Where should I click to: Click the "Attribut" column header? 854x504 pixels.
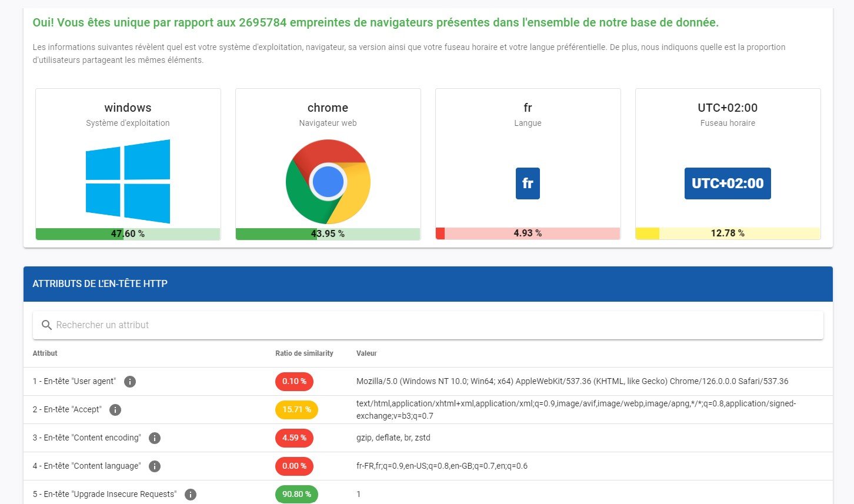[45, 353]
